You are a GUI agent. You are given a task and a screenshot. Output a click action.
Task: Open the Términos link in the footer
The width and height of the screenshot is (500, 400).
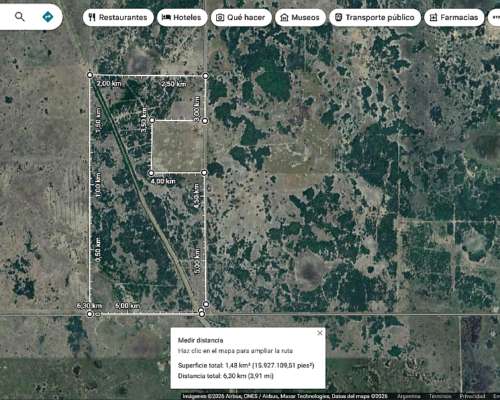(441, 396)
